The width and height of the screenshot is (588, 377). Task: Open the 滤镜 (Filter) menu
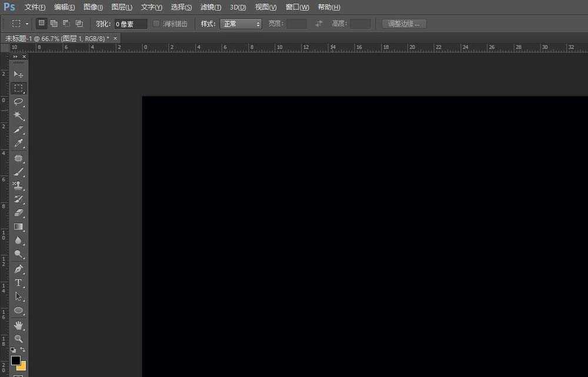tap(211, 7)
